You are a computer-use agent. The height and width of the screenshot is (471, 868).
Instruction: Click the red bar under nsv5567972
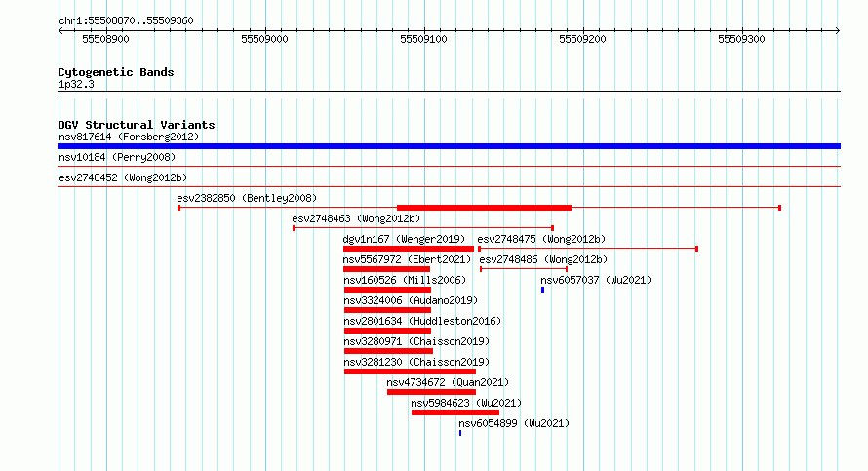[x=387, y=269]
